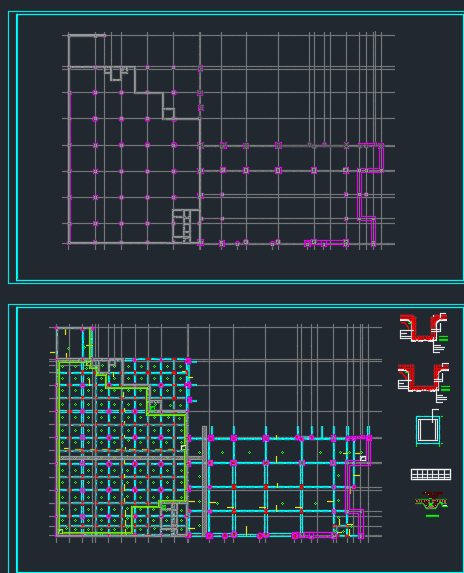Select the white grid table block
The image size is (464, 573).
[431, 474]
